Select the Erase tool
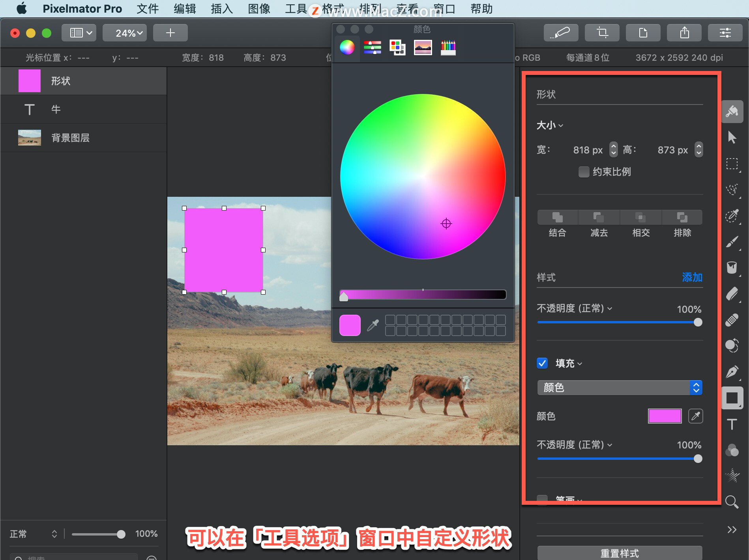749x560 pixels. [732, 294]
